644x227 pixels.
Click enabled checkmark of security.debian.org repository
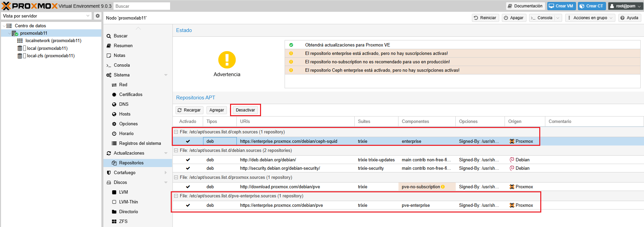pos(188,168)
